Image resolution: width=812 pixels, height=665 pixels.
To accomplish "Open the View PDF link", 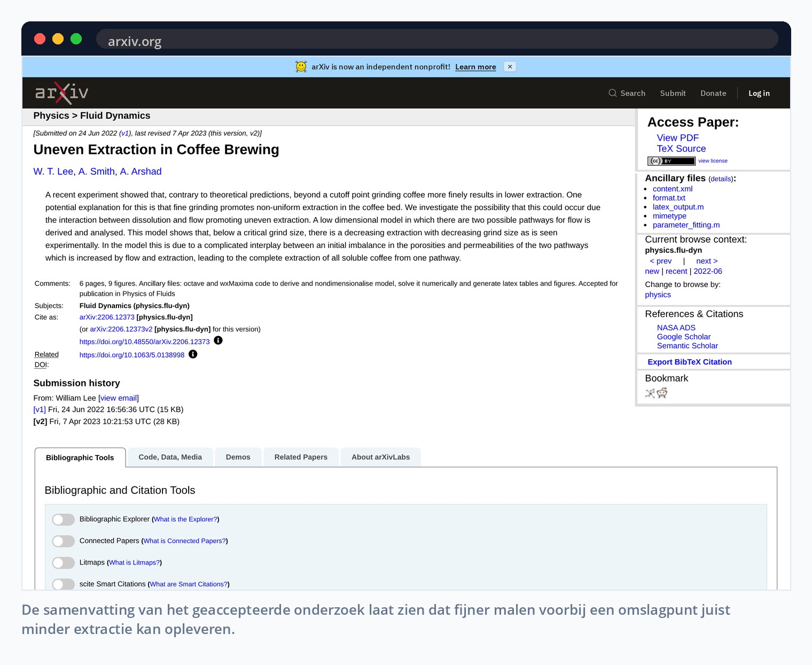I will coord(677,138).
